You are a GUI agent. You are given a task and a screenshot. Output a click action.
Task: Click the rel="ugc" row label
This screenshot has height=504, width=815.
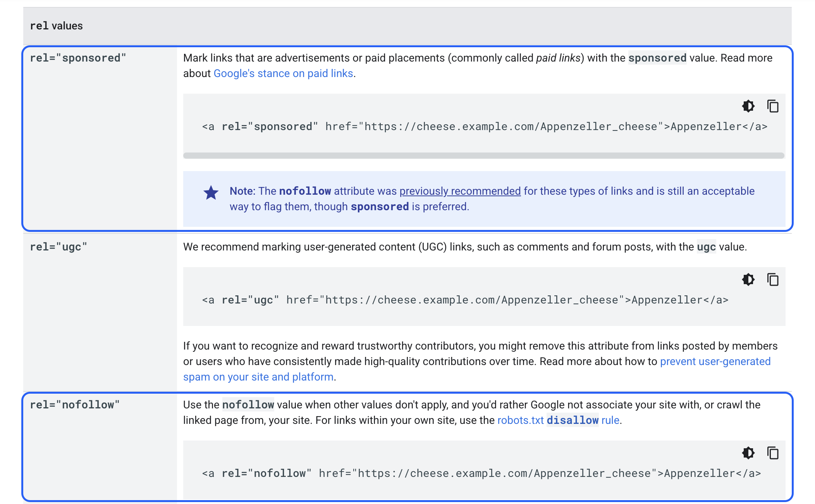coord(58,247)
